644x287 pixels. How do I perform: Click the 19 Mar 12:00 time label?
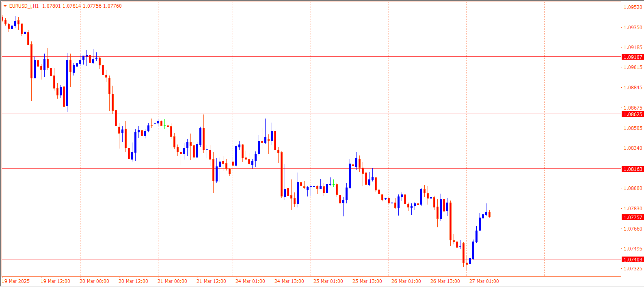55,281
